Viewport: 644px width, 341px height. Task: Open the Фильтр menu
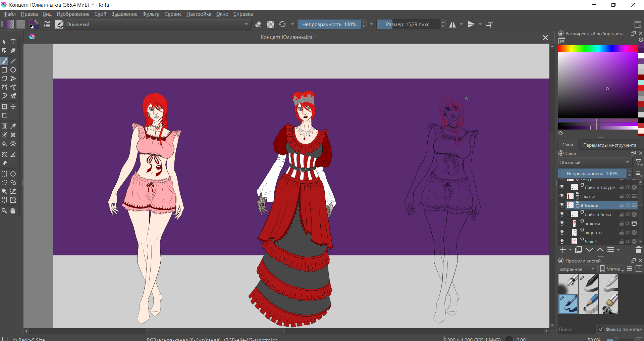[151, 14]
